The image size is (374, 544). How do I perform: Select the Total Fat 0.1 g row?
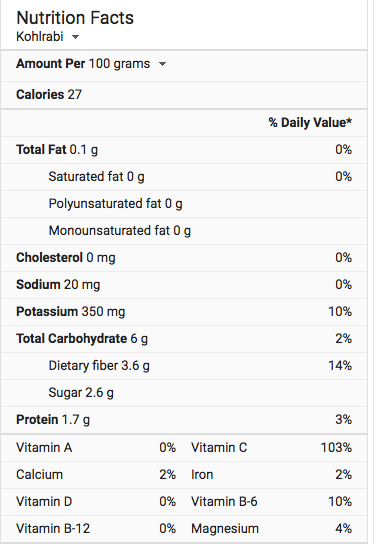coord(184,150)
